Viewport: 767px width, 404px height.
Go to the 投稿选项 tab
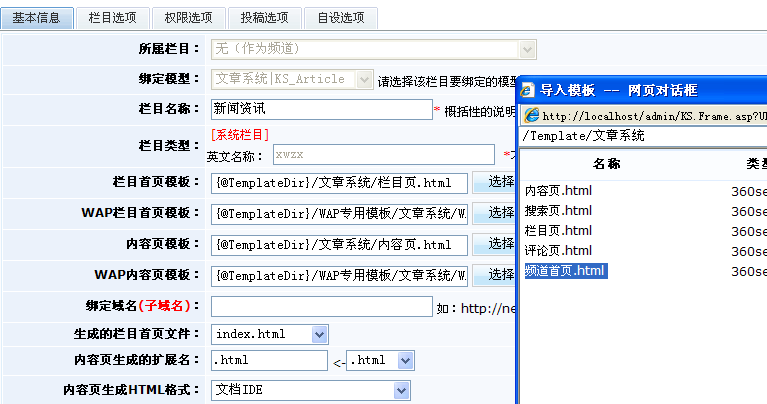tap(265, 18)
